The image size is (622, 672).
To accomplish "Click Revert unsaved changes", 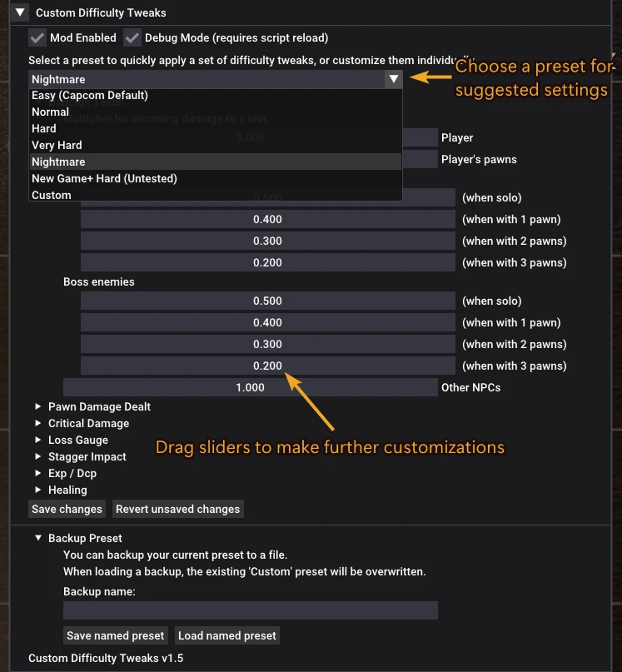I will [177, 509].
